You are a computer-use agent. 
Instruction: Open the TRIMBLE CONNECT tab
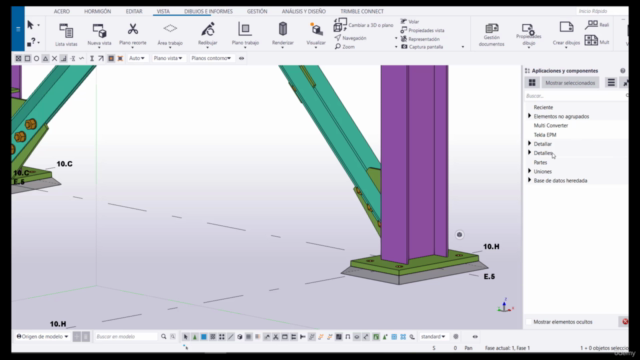362,11
